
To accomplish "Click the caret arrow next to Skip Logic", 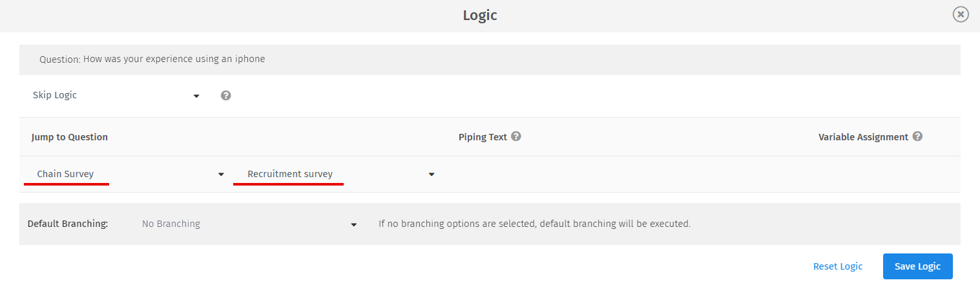I will 196,96.
